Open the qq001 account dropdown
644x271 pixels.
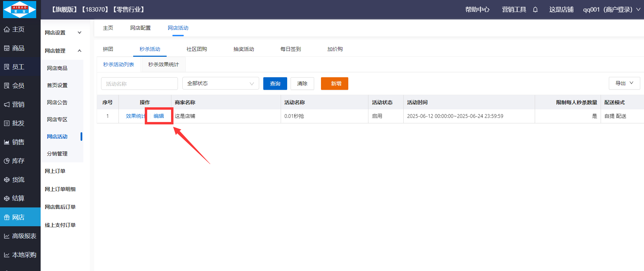coord(611,10)
